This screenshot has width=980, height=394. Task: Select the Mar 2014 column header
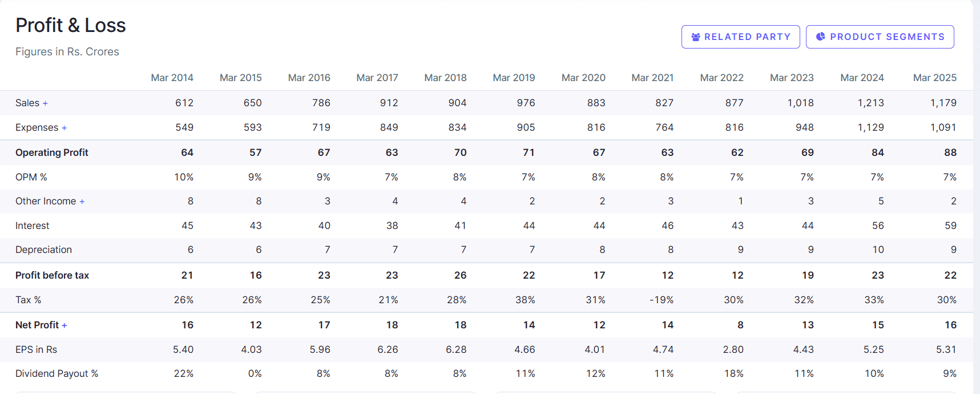coord(172,77)
